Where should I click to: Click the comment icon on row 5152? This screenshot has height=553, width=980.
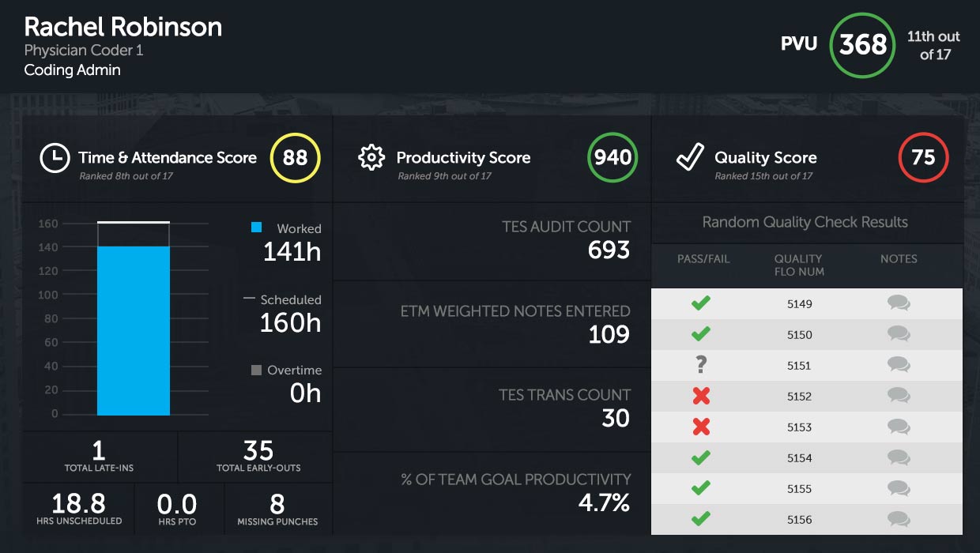click(x=898, y=396)
